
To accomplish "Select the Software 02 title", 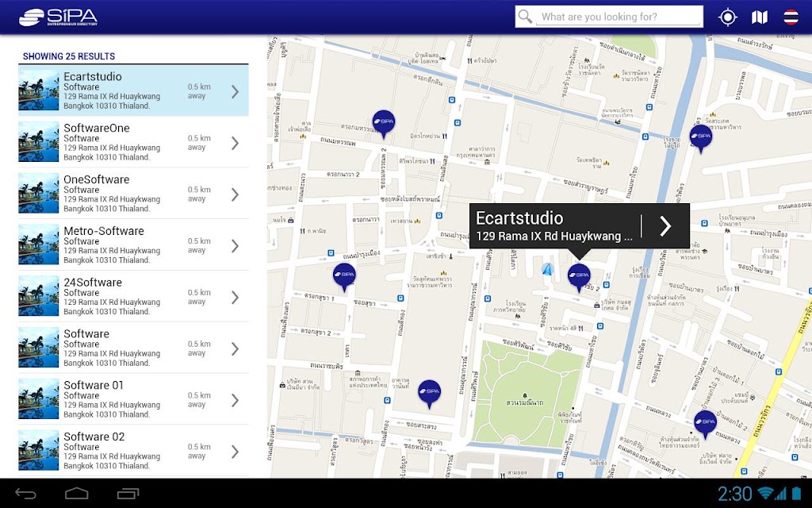I will click(x=94, y=437).
